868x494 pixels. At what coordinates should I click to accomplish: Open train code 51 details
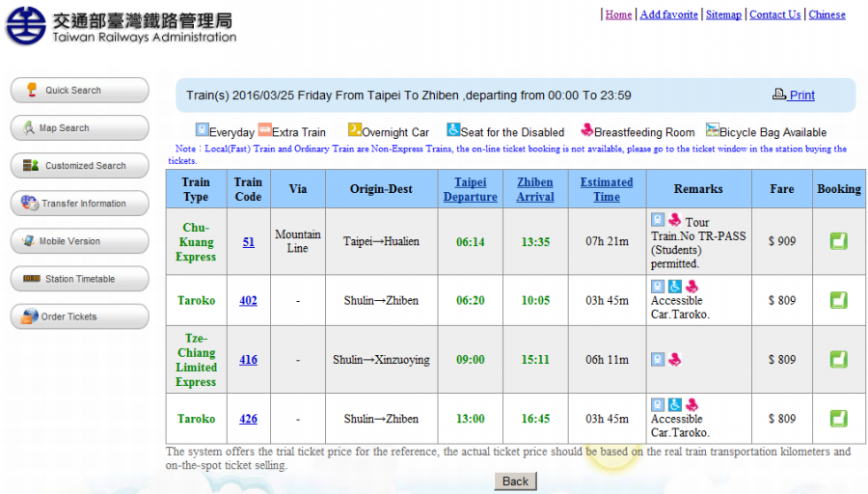(249, 241)
